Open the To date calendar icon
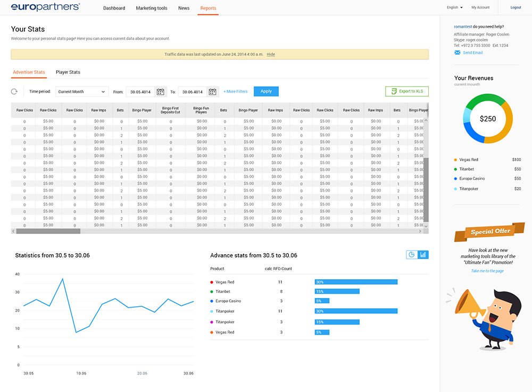The height and width of the screenshot is (392, 532). pyautogui.click(x=213, y=91)
